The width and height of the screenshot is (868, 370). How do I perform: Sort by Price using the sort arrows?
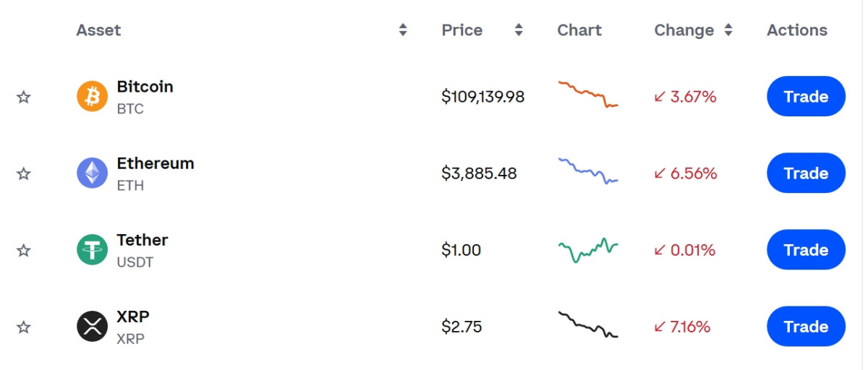519,30
